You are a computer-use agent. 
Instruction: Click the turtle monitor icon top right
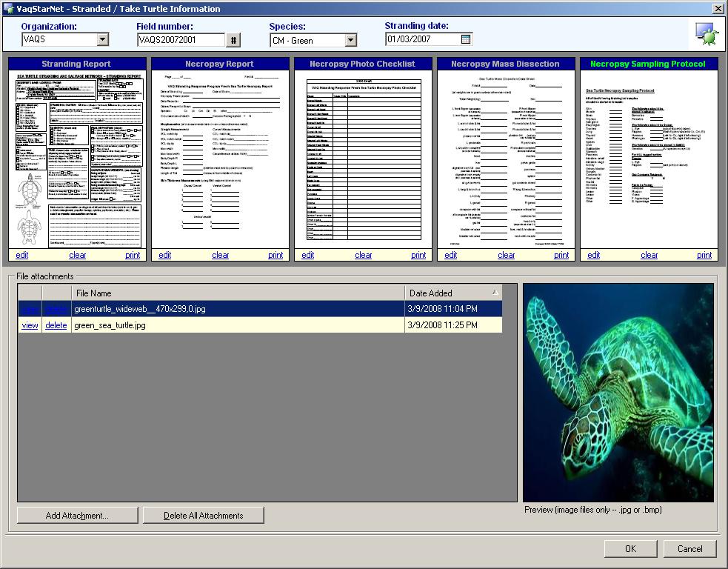pyautogui.click(x=705, y=33)
